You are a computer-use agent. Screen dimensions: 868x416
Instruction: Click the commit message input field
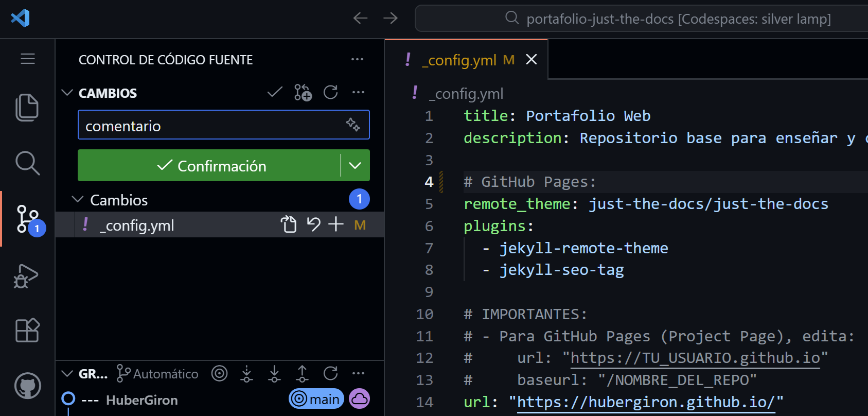[224, 125]
